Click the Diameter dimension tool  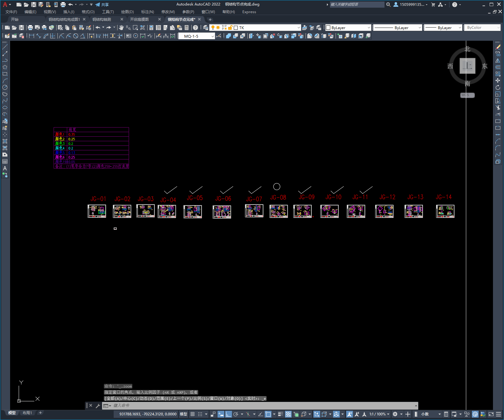point(76,36)
